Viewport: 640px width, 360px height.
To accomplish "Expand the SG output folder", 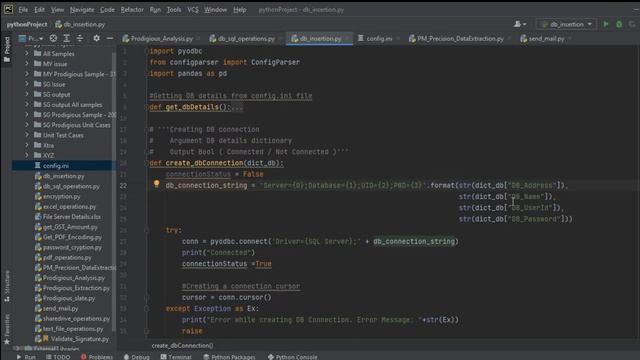I will 27,94.
